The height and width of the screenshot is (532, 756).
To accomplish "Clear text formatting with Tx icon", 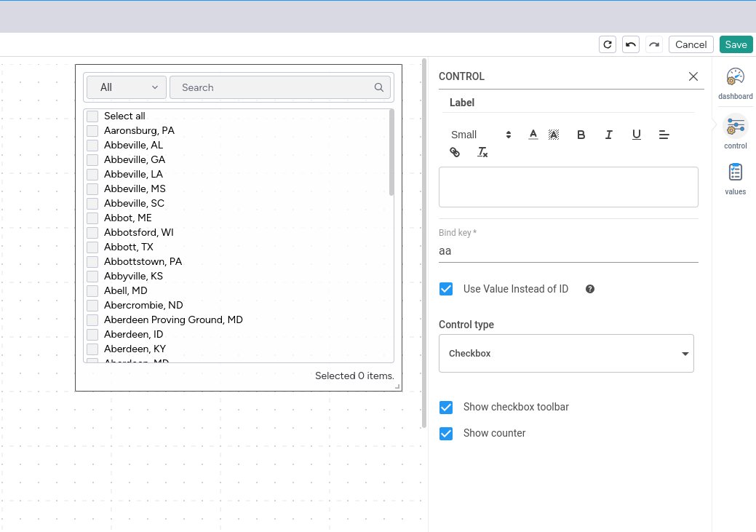I will (x=482, y=152).
